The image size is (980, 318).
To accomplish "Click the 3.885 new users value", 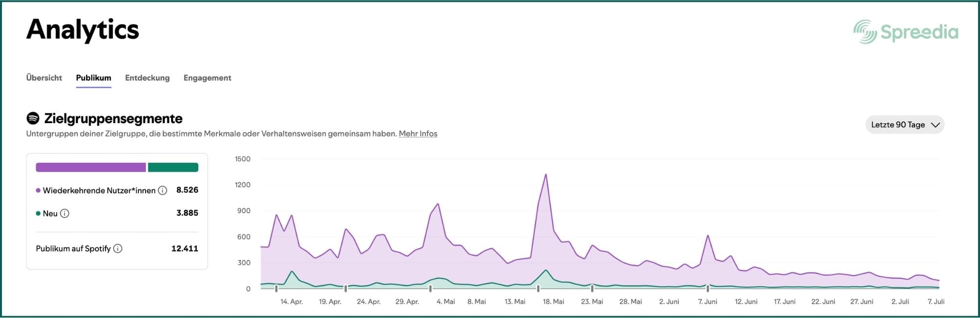I will (187, 213).
